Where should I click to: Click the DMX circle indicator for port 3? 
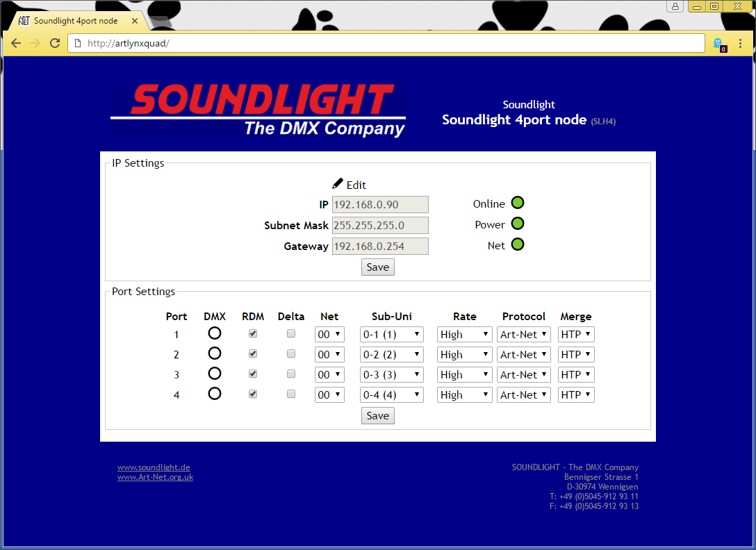click(215, 374)
